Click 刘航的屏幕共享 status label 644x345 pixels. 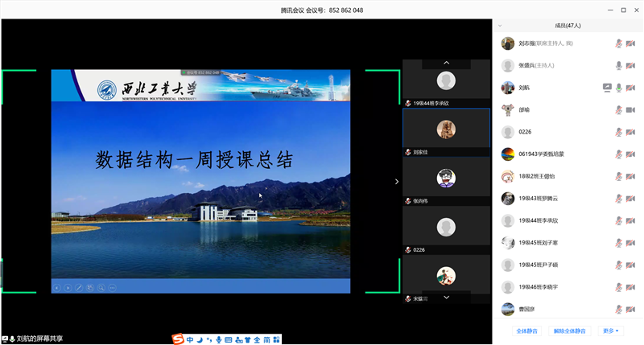39,339
